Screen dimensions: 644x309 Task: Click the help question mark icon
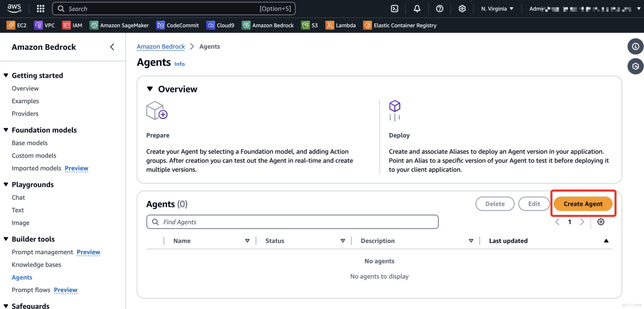(x=439, y=9)
